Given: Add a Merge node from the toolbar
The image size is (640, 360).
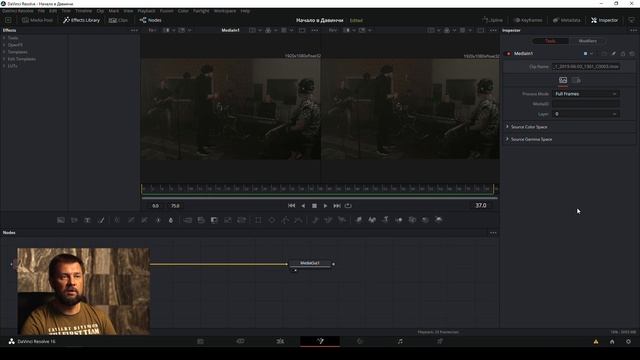Looking at the screenshot, I should (x=187, y=220).
